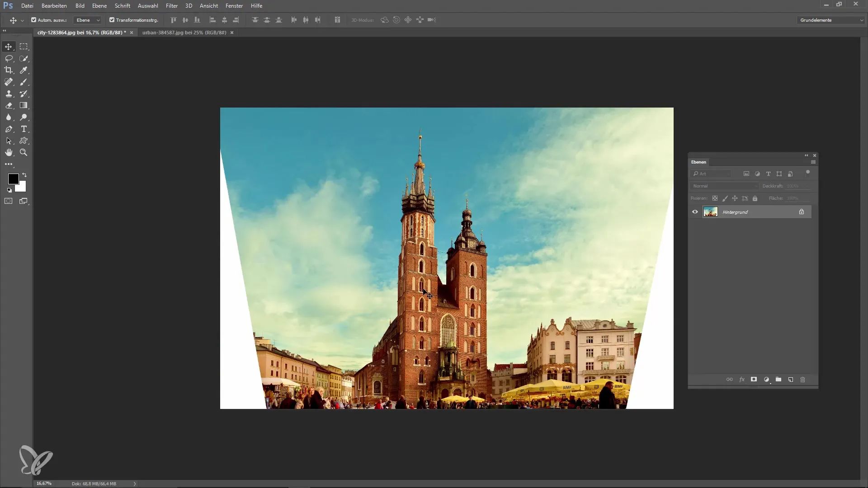Click the Hintergrund layer thumbnail
This screenshot has height=488, width=868.
pyautogui.click(x=711, y=212)
